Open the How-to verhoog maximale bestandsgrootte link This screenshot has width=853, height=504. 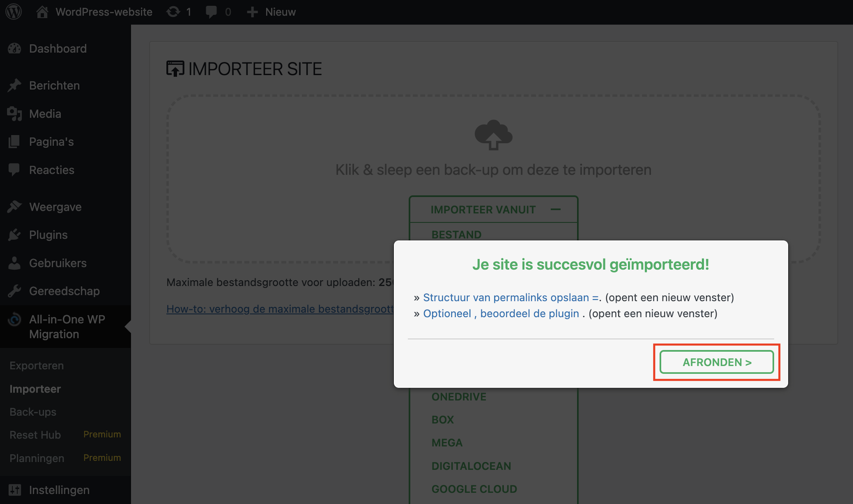(x=280, y=309)
